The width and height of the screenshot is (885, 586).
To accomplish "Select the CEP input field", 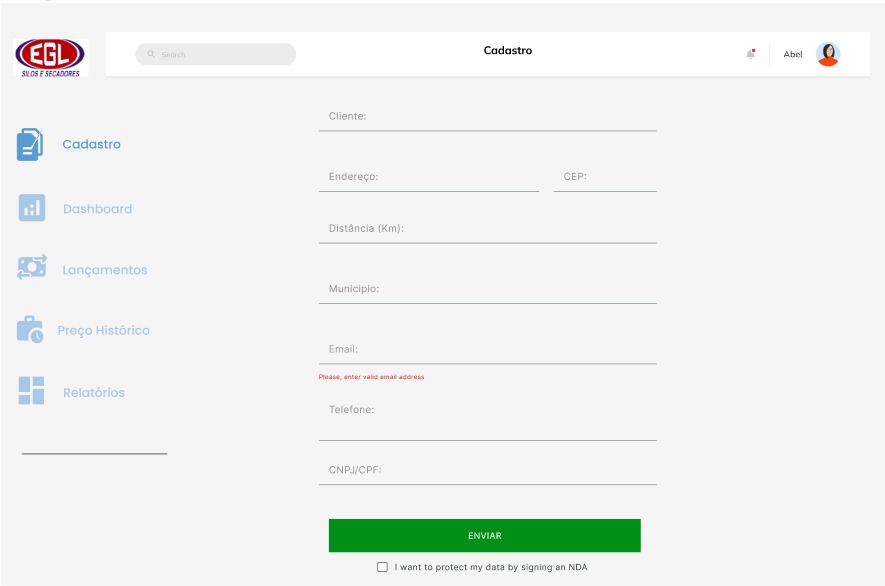I will 605,177.
